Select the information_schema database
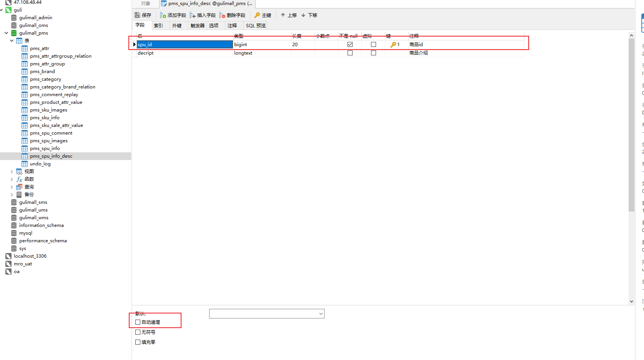This screenshot has width=644, height=360. pos(42,225)
